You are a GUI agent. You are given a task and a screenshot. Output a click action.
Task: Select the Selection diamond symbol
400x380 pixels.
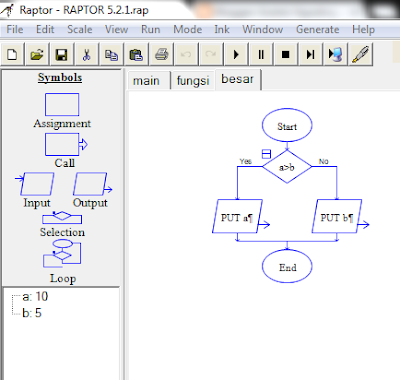[x=62, y=217]
